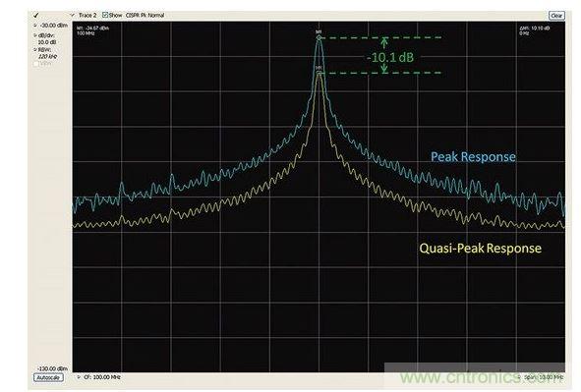This screenshot has width=581, height=392.
Task: Expand the CF 100.00 MHz arrow
Action: 79,377
